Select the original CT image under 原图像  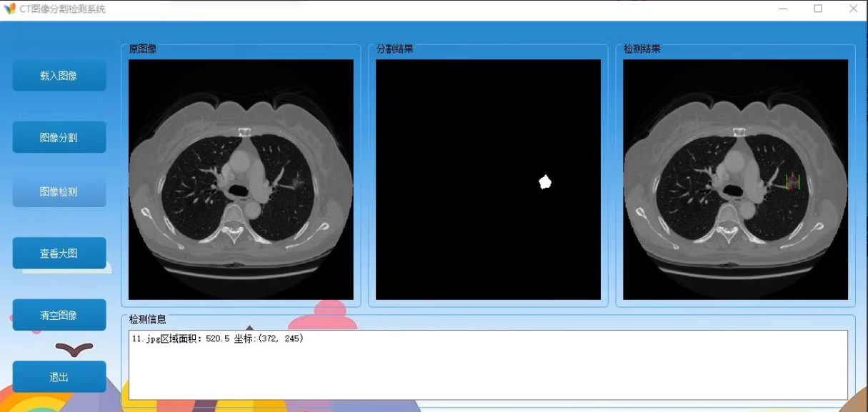coord(241,179)
